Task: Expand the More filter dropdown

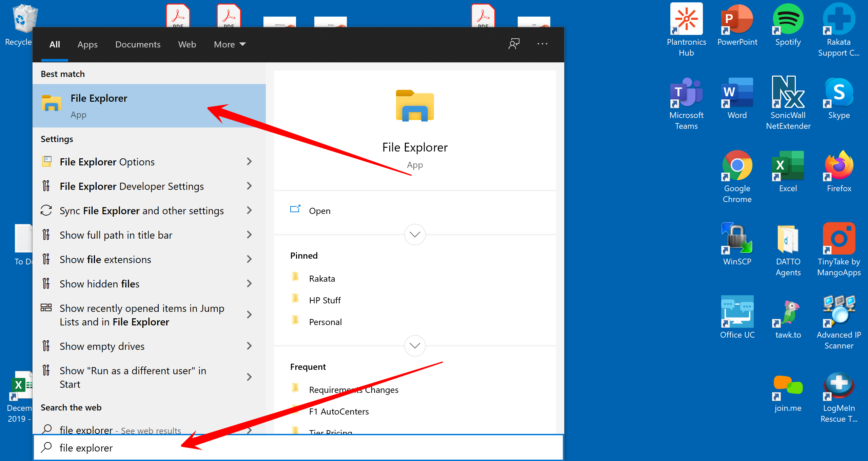Action: pos(230,44)
